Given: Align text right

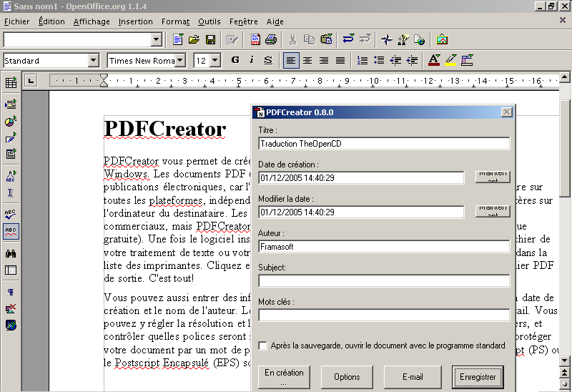Looking at the screenshot, I should pyautogui.click(x=324, y=60).
